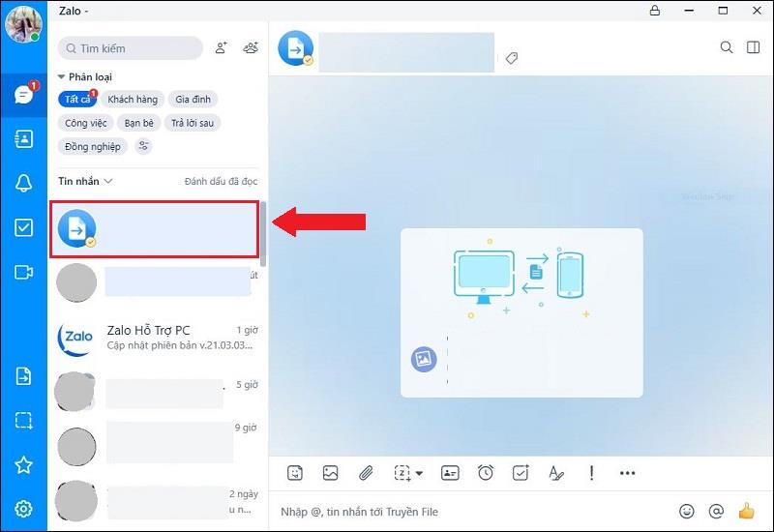The image size is (774, 532).
Task: Open the conversation dated 2 ngày
Action: pyautogui.click(x=157, y=501)
